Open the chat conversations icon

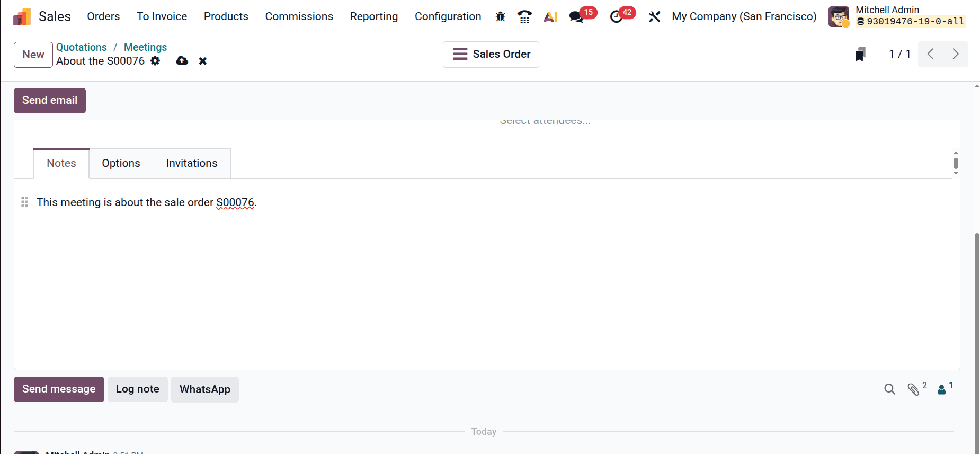point(576,17)
